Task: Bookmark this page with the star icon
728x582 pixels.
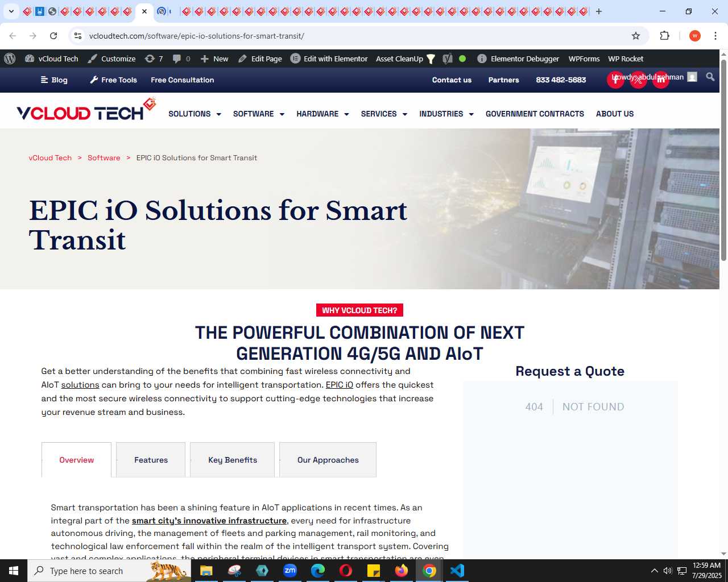Action: (636, 36)
